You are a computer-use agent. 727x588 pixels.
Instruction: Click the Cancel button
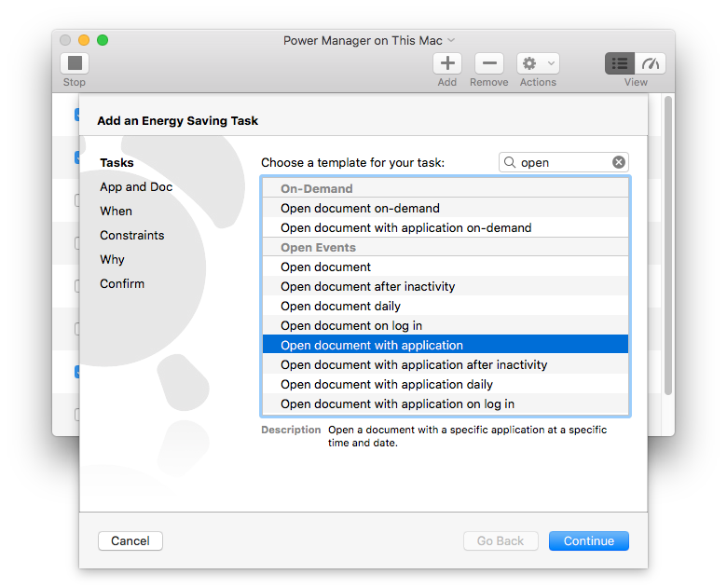130,540
